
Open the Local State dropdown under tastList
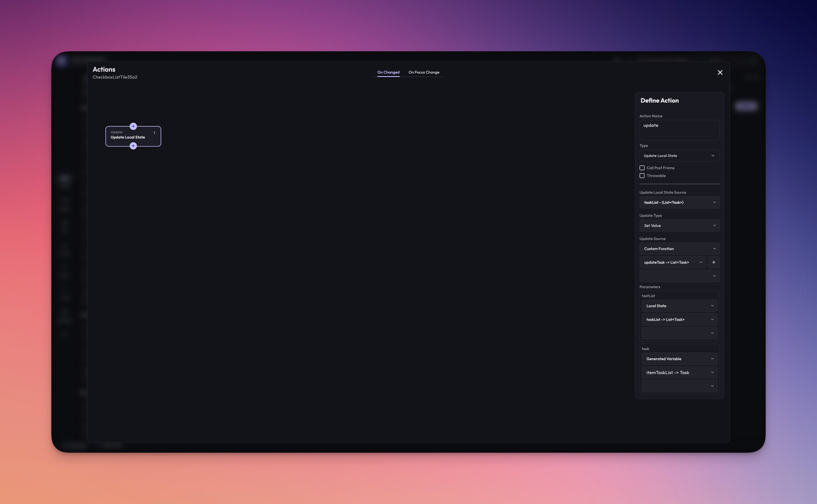(x=679, y=306)
